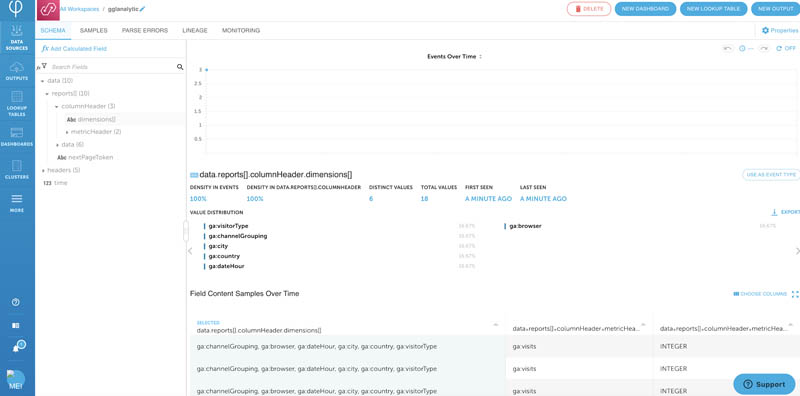Open the Lookup Tables sidebar section

point(17,103)
